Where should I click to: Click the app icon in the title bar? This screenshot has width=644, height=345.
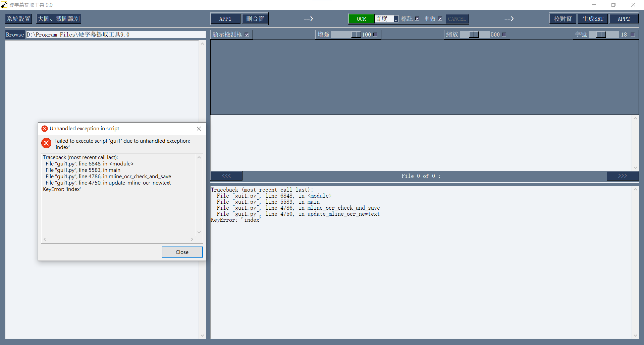(x=4, y=5)
